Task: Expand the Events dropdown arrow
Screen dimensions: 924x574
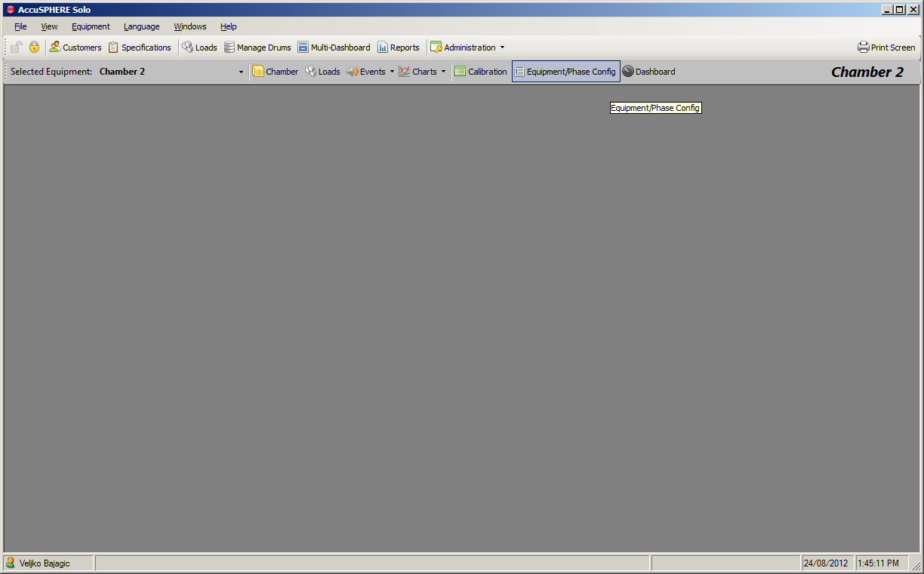Action: (392, 72)
